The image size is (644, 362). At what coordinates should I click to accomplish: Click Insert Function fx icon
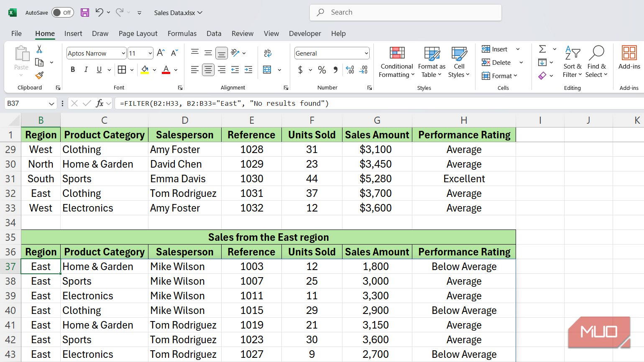(x=100, y=103)
